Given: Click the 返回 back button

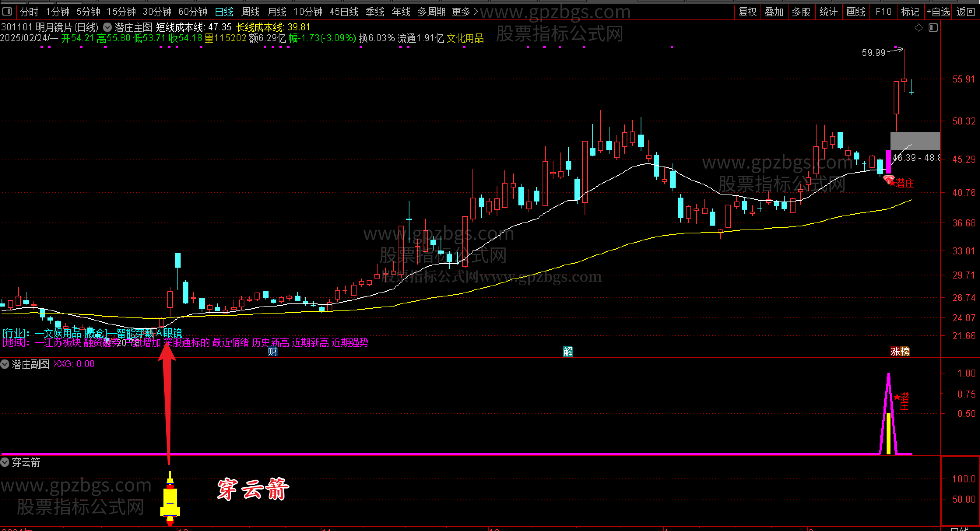Looking at the screenshot, I should tap(966, 12).
